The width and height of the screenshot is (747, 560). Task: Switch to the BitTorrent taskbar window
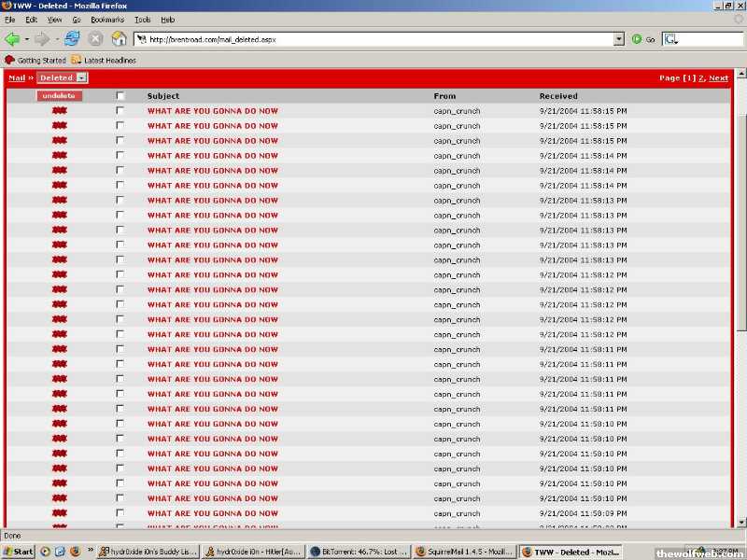(x=359, y=552)
